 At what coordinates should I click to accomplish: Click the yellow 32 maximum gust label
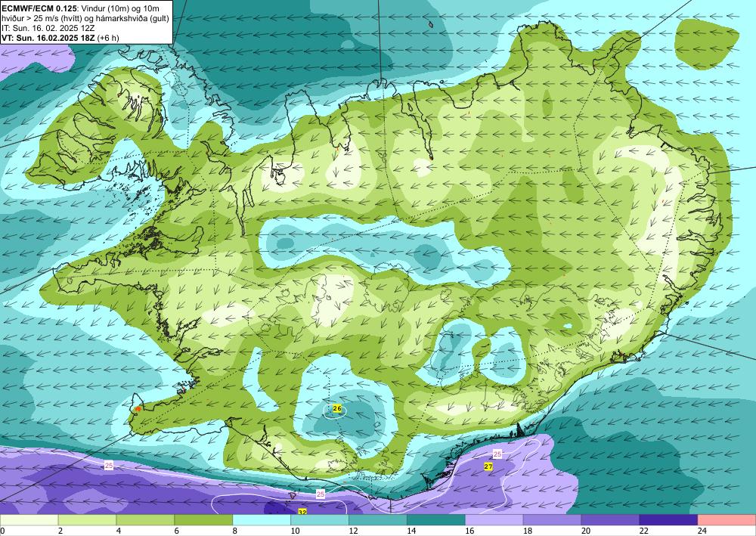(302, 511)
